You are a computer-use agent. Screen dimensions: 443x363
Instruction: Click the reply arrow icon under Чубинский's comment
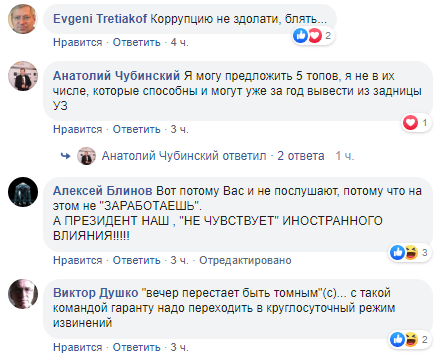click(66, 156)
